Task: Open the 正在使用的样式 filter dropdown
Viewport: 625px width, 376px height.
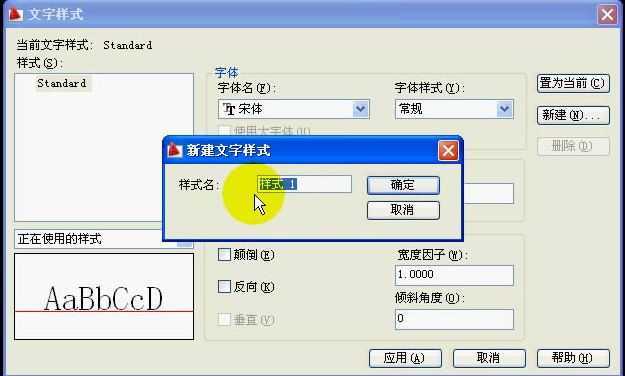Action: coord(104,239)
